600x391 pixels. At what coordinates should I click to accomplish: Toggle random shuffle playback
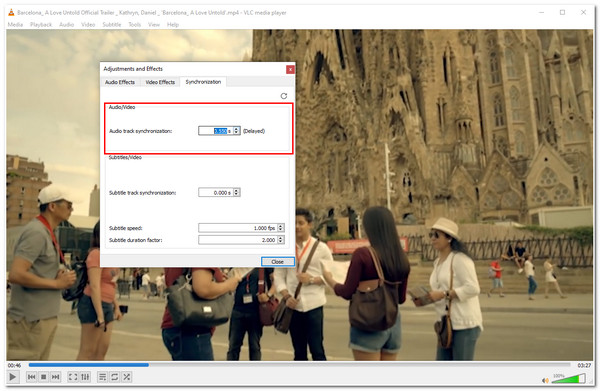pos(127,377)
